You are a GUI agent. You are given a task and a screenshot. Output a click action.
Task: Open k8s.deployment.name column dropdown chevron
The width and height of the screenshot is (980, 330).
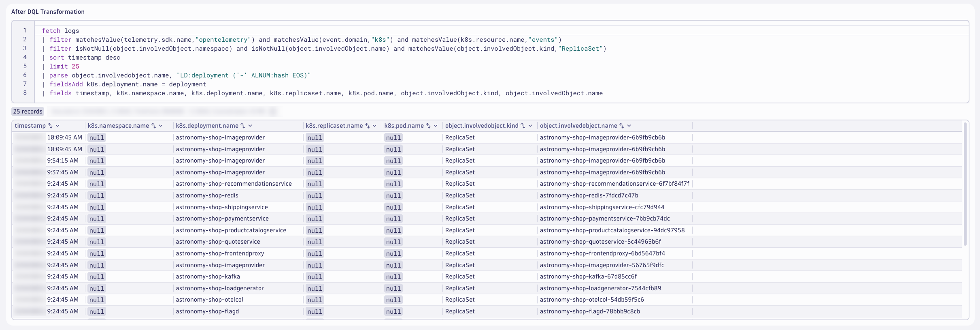click(250, 126)
